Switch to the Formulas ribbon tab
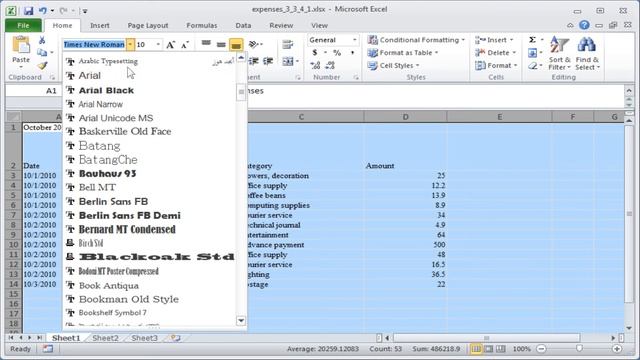Viewport: 640px width, 360px height. [202, 25]
